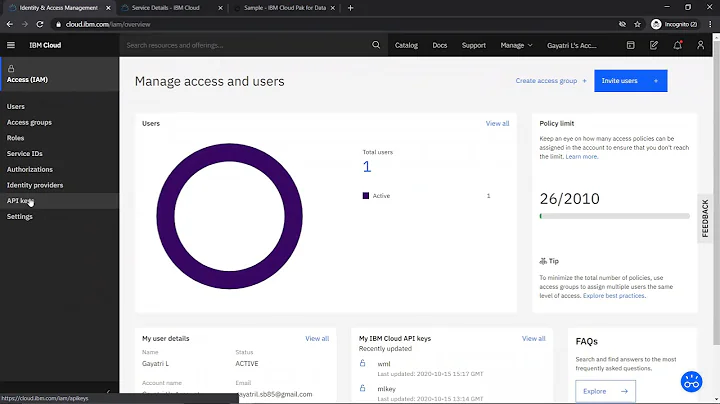This screenshot has height=404, width=720.
Task: Click the Access (IAM) lock icon
Action: [11, 68]
